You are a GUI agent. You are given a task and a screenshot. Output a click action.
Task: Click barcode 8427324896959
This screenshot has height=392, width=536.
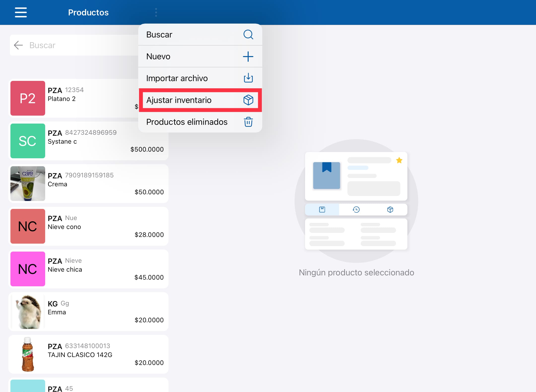click(91, 132)
